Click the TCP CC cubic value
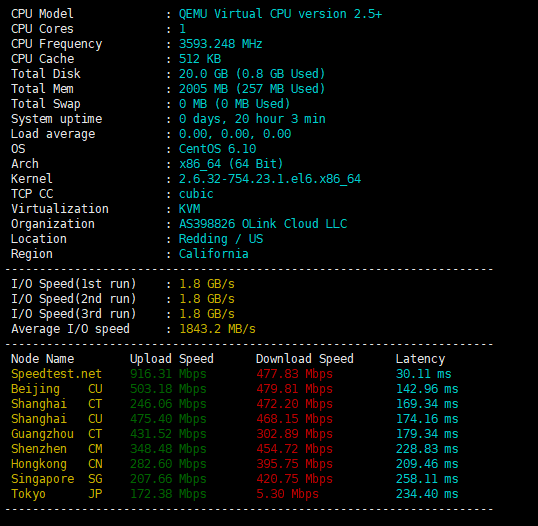Screen dimensions: 538x526 tap(196, 194)
